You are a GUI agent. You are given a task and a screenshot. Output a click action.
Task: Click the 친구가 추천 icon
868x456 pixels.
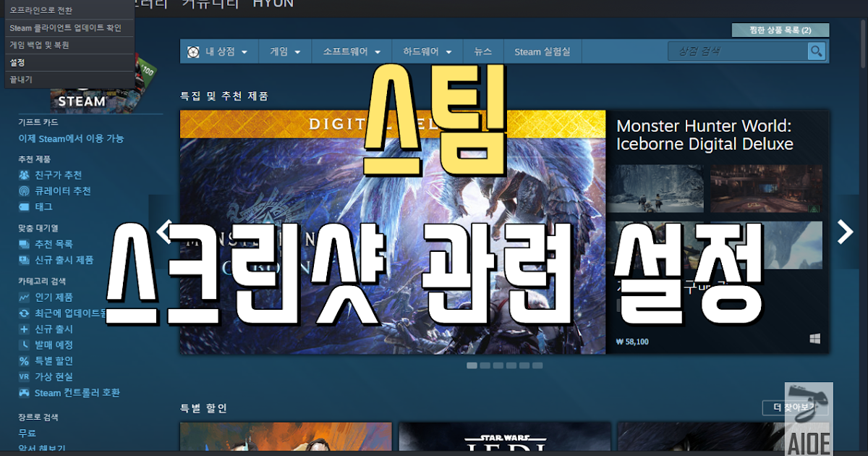pyautogui.click(x=24, y=175)
